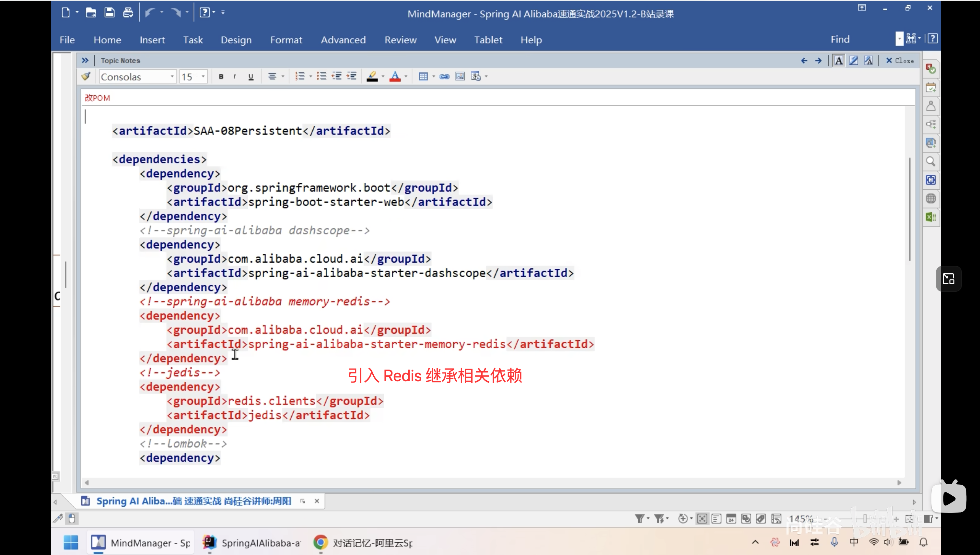Increase indent of the notes text
The image size is (980, 555).
click(351, 76)
